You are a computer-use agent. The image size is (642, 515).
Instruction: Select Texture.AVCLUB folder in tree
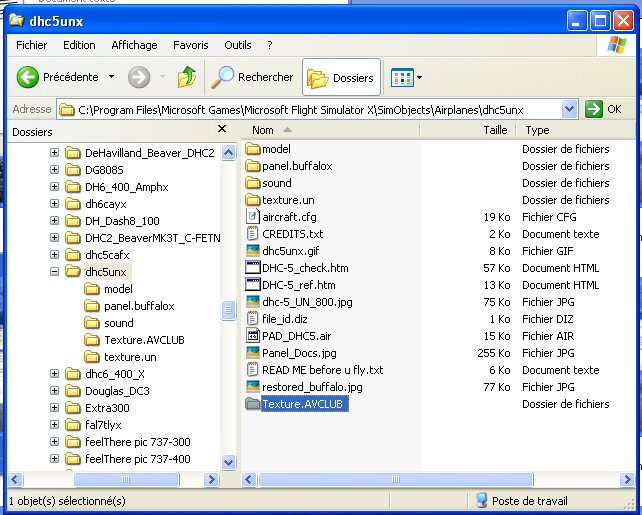[144, 340]
